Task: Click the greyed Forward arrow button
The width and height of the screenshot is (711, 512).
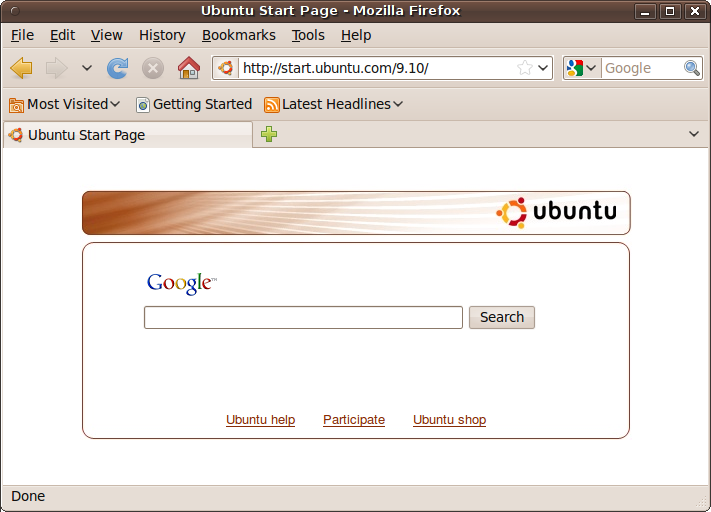Action: 57,68
